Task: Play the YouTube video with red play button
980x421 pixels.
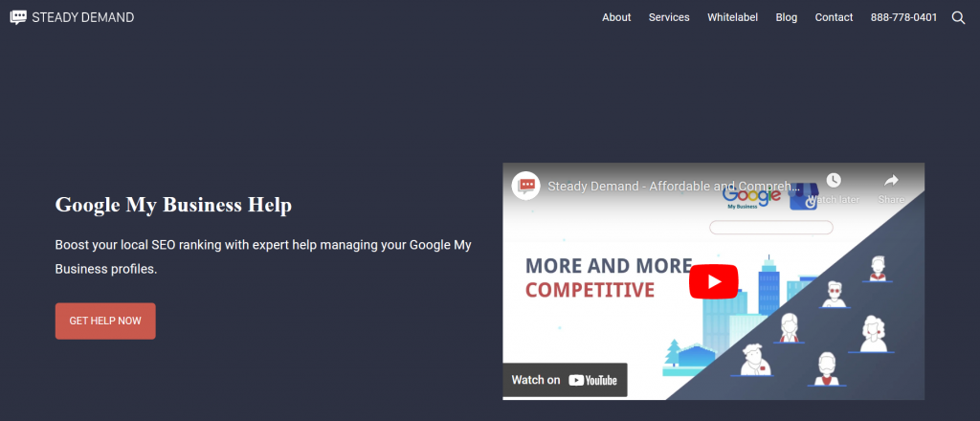Action: [713, 281]
